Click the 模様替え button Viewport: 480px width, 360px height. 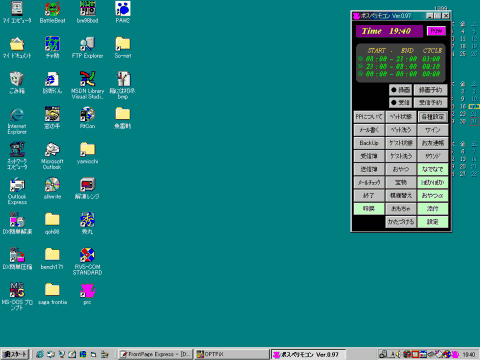401,196
